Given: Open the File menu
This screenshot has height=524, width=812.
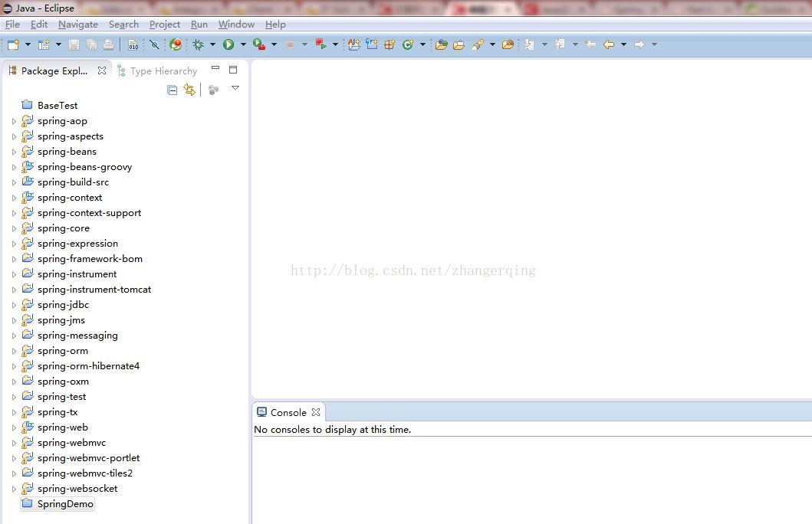Looking at the screenshot, I should click(12, 25).
